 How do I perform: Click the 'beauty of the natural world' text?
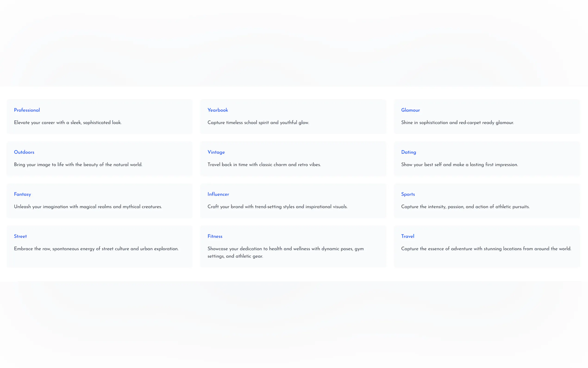click(78, 165)
